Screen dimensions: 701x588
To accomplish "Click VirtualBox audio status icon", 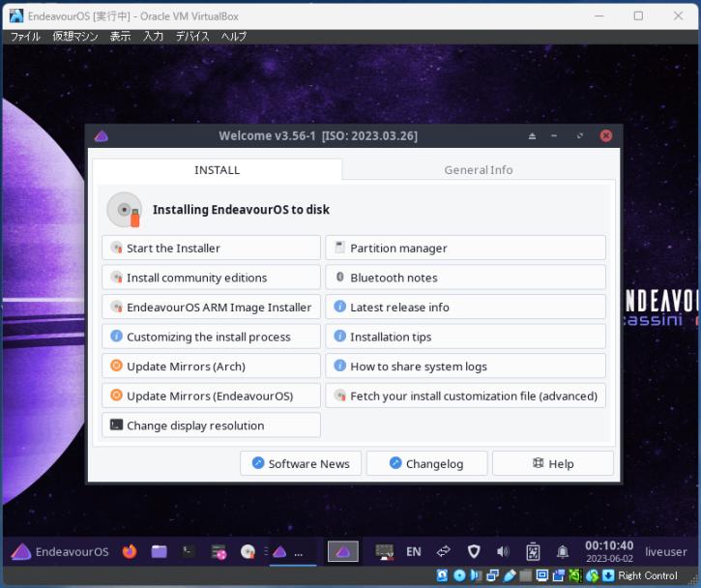I will [x=476, y=575].
